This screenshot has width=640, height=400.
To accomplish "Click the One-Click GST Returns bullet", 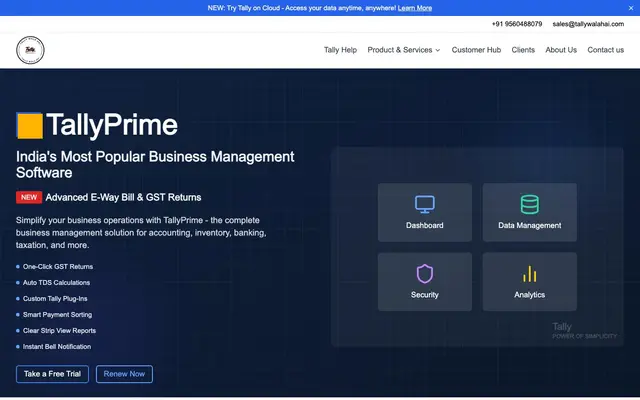I will tap(58, 267).
